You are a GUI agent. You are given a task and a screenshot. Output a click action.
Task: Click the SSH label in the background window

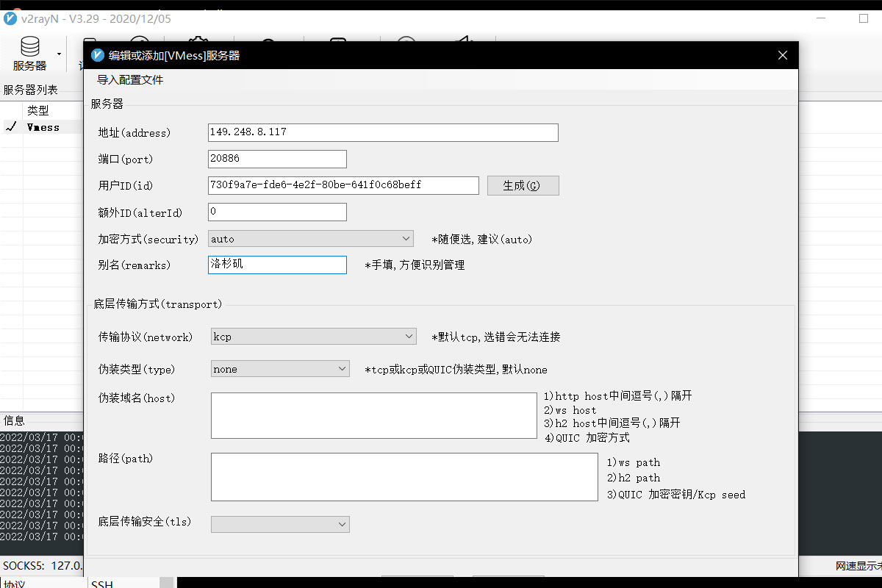point(101,584)
